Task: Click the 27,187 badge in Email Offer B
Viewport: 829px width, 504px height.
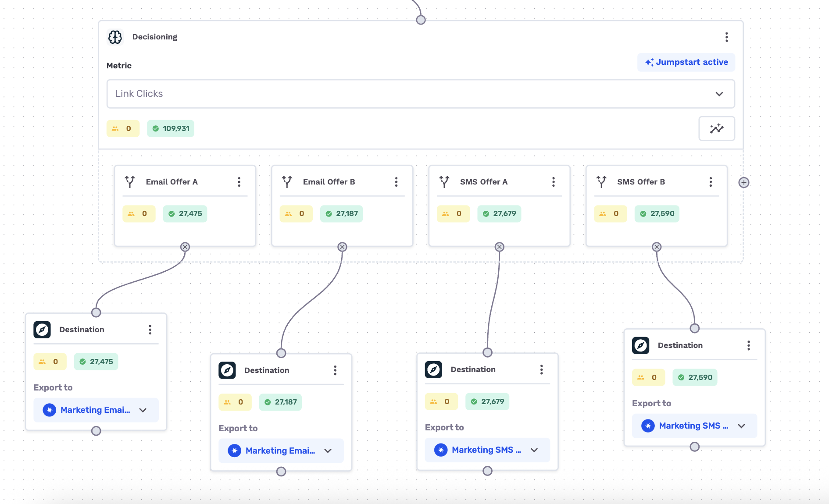Action: pos(342,214)
